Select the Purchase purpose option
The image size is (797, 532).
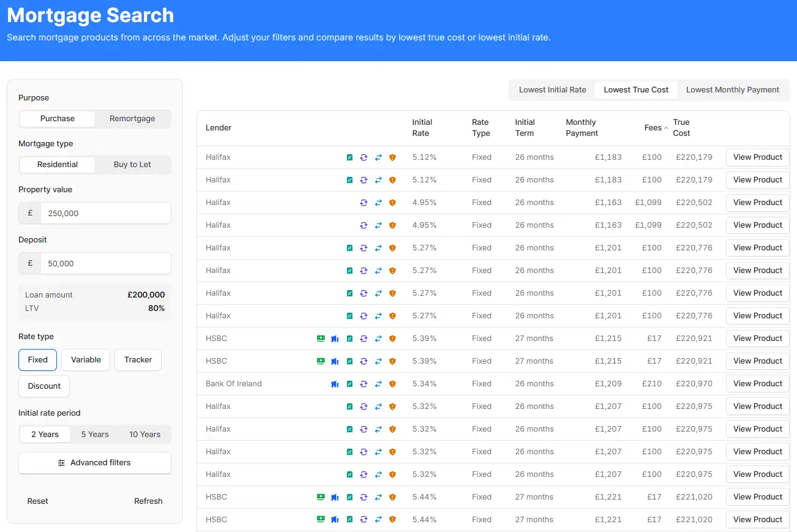[x=58, y=119]
